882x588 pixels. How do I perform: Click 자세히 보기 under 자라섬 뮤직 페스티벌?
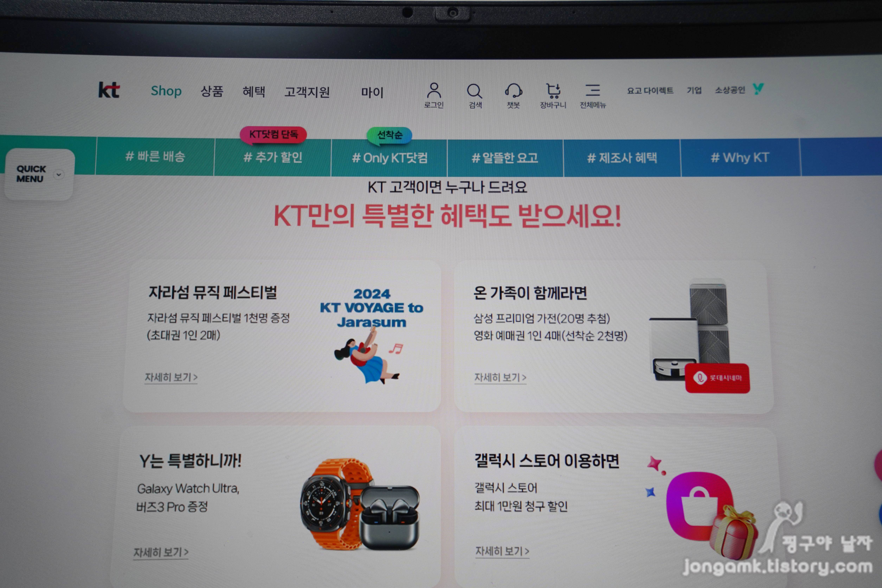click(x=171, y=377)
